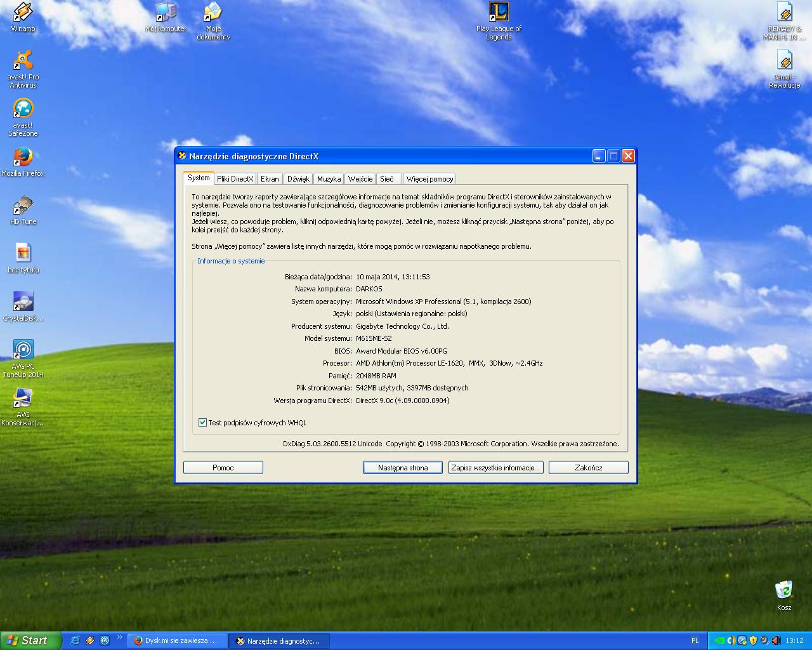Viewport: 812px width, 650px height.
Task: Switch to the Ekran tab
Action: (270, 179)
